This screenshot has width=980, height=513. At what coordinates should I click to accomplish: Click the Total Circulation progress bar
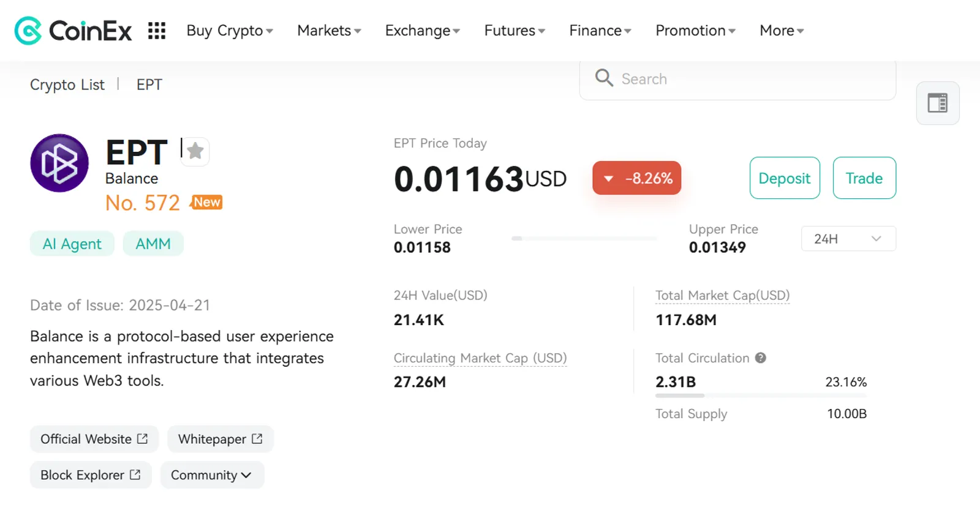[761, 395]
